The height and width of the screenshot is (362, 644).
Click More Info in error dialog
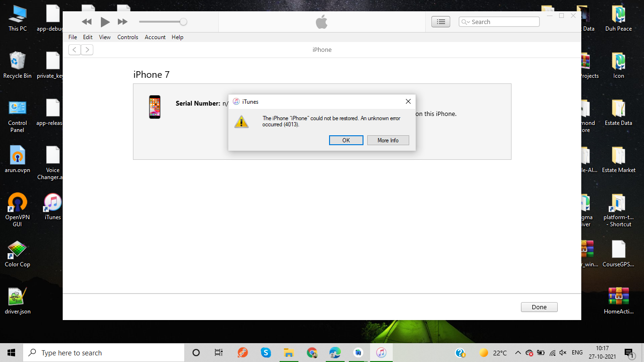(388, 140)
